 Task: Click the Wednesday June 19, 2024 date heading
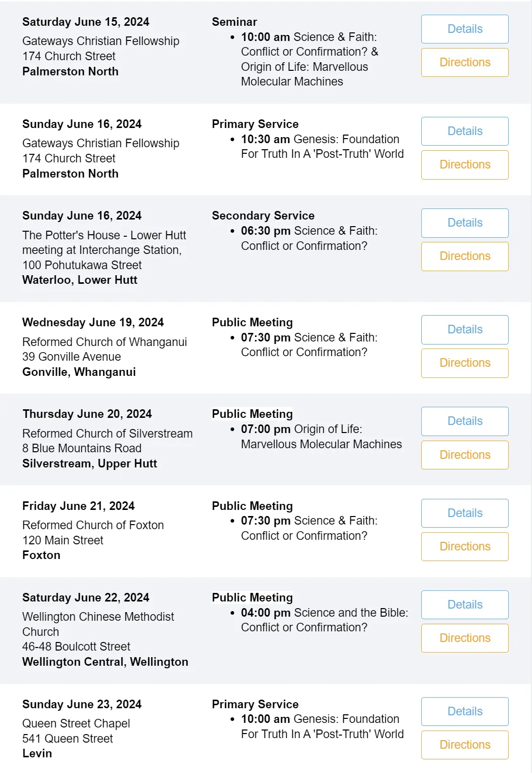(x=93, y=322)
